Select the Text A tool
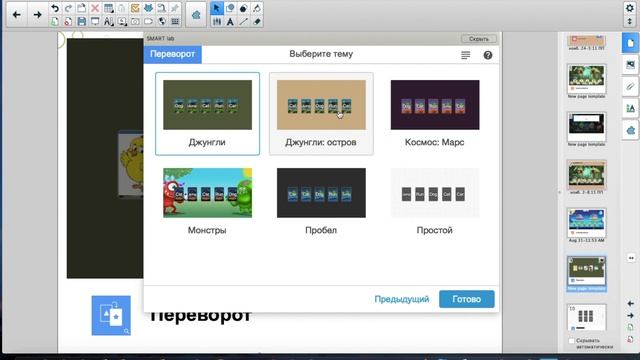640x360 pixels. [230, 21]
